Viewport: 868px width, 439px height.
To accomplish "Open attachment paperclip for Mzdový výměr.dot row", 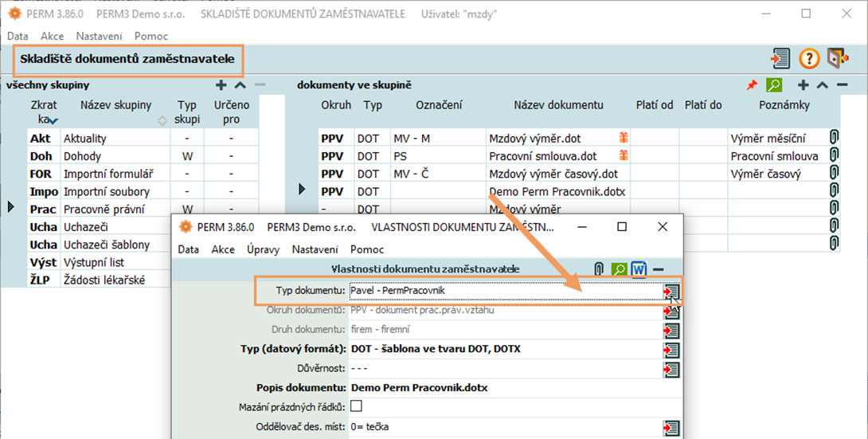I will click(x=834, y=138).
